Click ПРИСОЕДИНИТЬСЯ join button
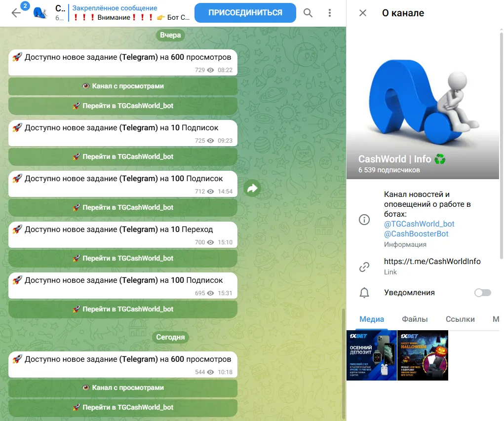 click(245, 12)
